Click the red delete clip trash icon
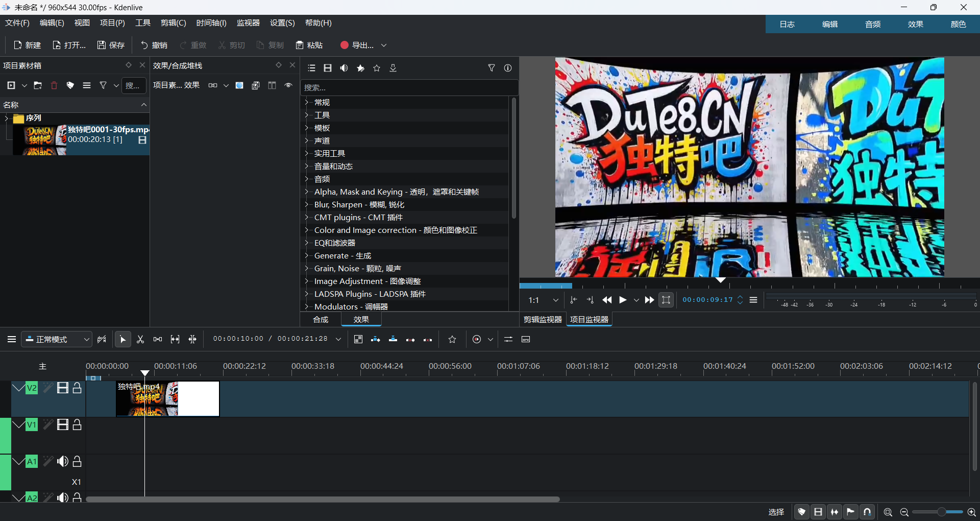 [x=54, y=85]
